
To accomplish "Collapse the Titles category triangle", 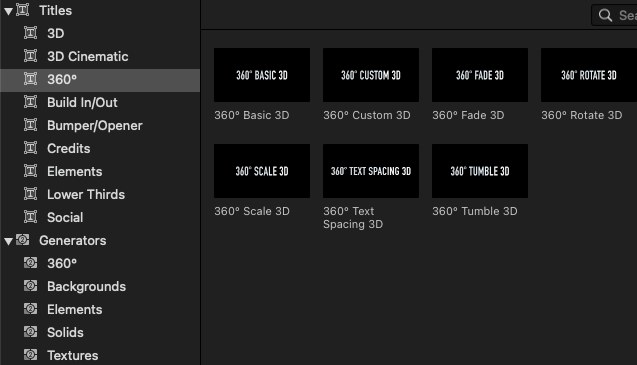I will click(x=8, y=12).
